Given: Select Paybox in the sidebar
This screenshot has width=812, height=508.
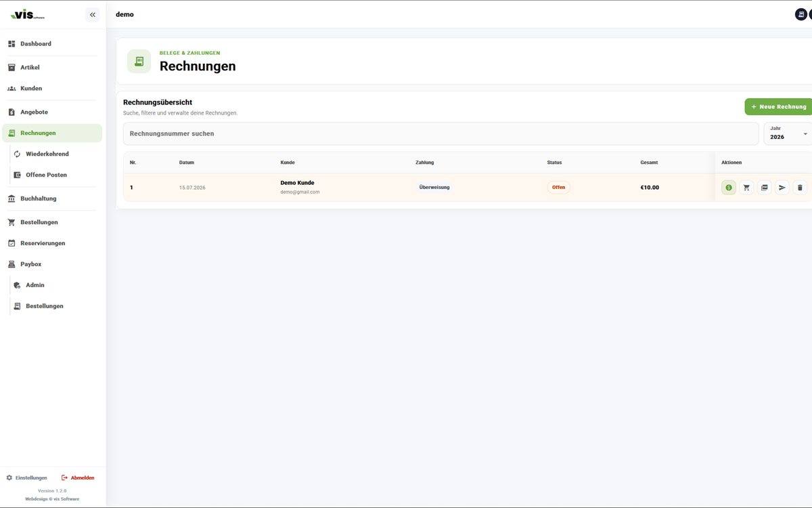Looking at the screenshot, I should 53,264.
